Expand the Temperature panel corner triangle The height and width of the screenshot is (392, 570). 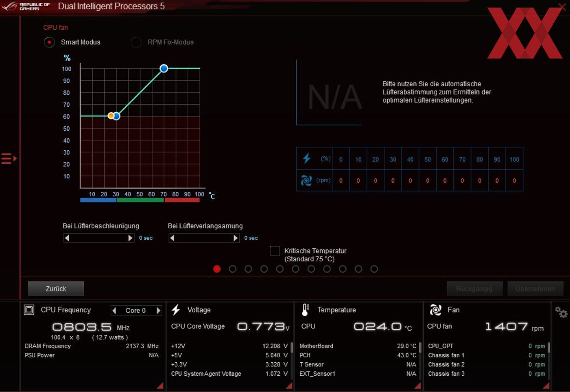pos(417,385)
